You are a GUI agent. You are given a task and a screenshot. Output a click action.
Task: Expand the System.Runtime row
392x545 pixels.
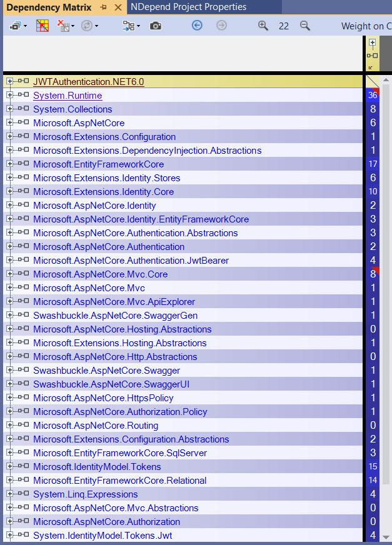[x=9, y=95]
